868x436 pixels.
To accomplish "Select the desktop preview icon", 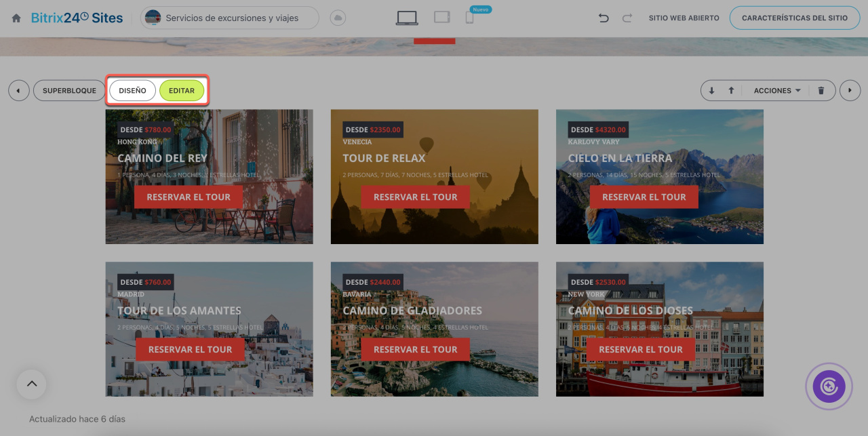I will (x=407, y=18).
